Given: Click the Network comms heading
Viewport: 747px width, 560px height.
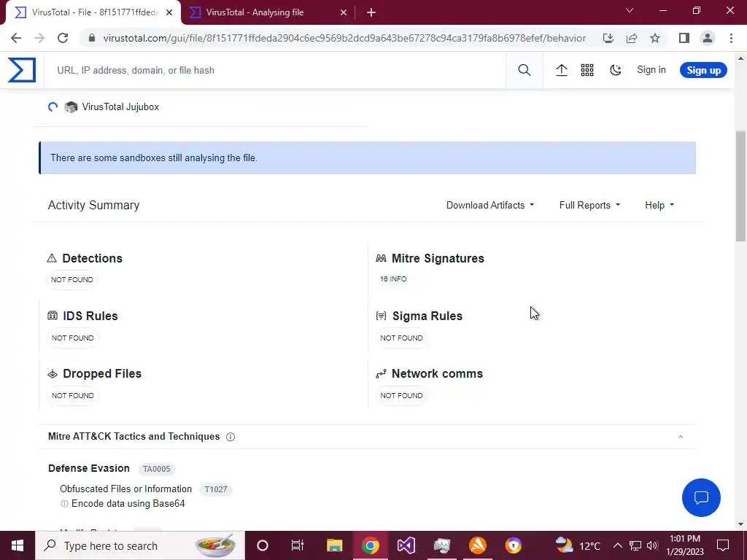Looking at the screenshot, I should (x=437, y=373).
